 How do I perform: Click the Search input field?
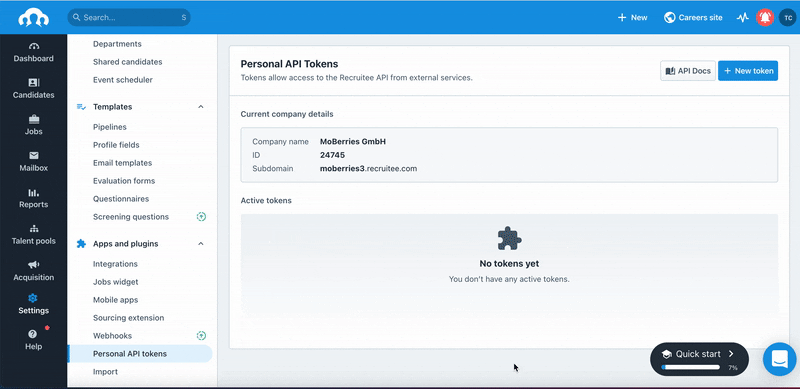(129, 17)
